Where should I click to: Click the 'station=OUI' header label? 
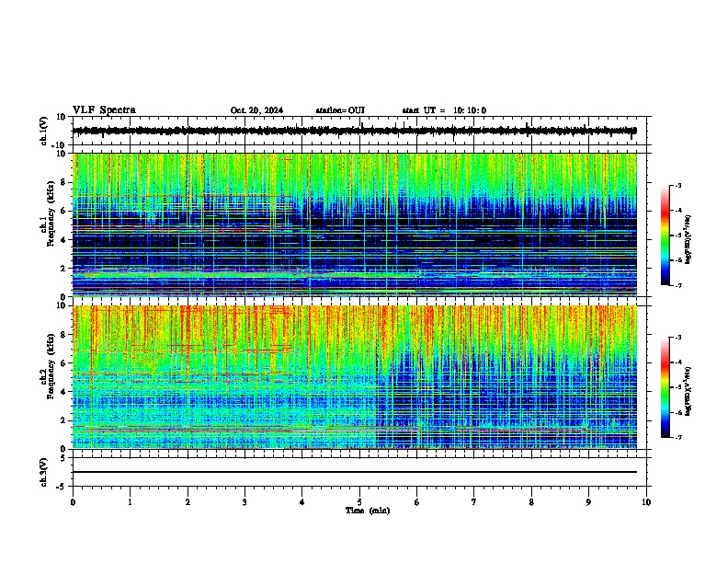click(x=340, y=110)
